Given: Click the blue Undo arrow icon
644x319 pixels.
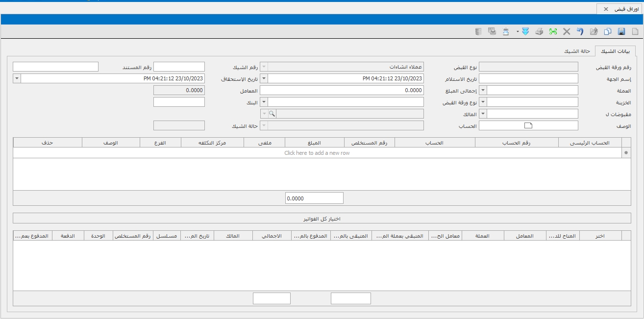Looking at the screenshot, I should [580, 31].
